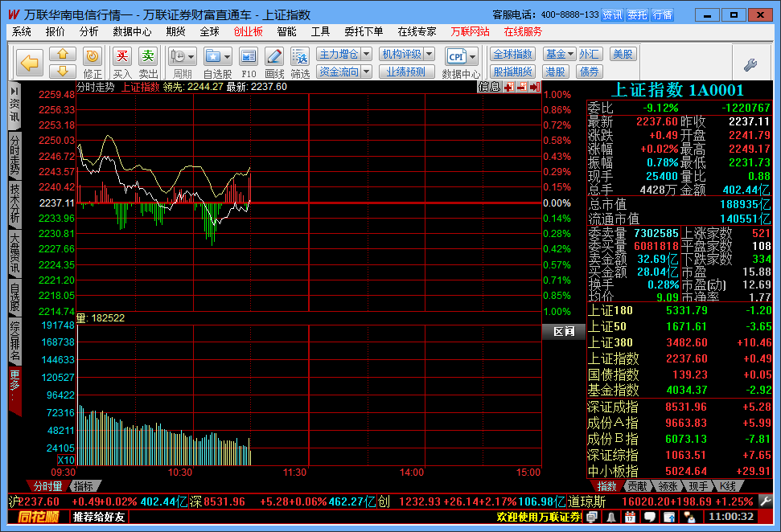Screen dimensions: 781x532
Task: Select the 技术分析 sidebar tab
Action: click(14, 203)
